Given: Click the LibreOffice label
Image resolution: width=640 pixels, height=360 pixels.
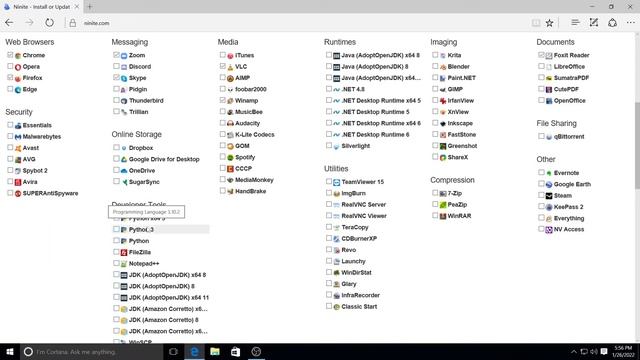Looking at the screenshot, I should pos(569,67).
